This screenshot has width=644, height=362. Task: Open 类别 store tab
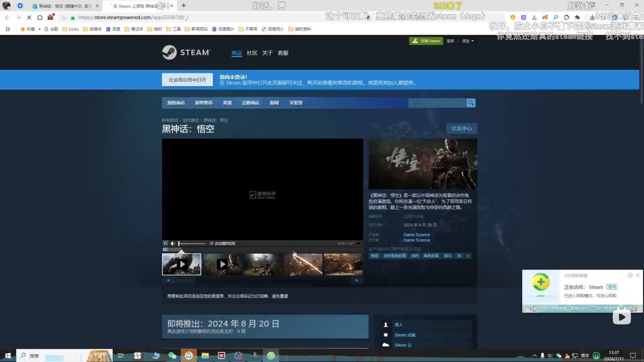(227, 103)
